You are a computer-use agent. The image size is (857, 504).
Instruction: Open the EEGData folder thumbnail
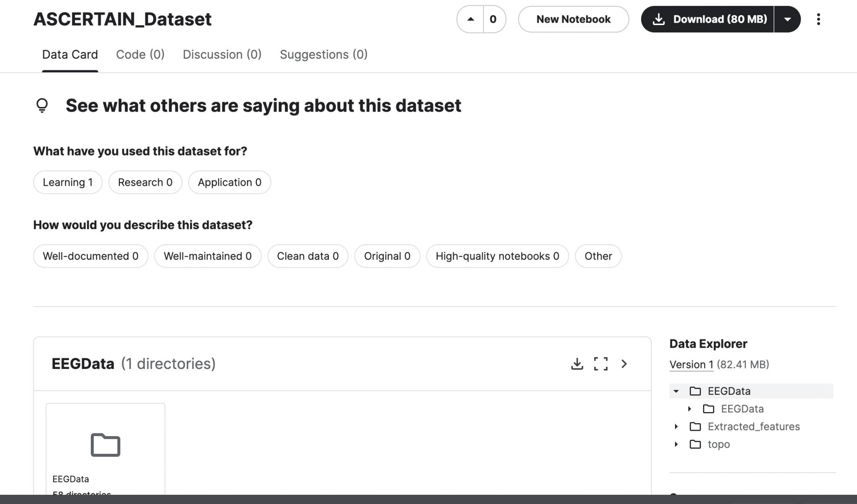coord(105,445)
